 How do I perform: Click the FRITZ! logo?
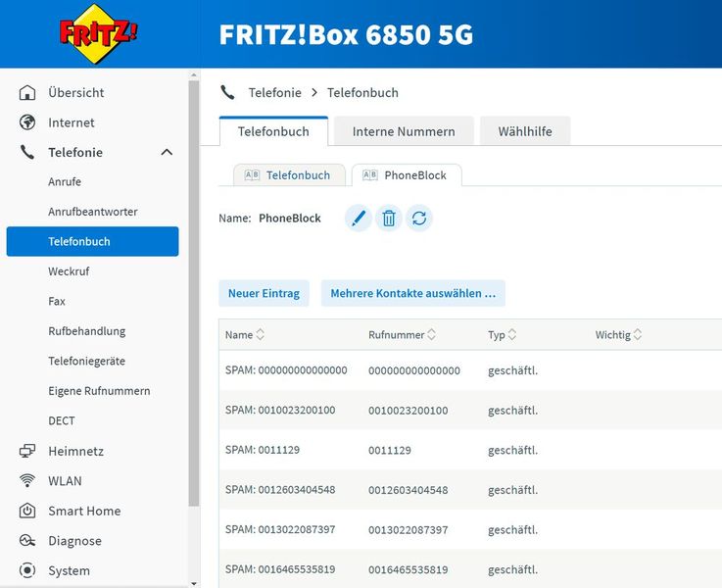click(x=98, y=33)
